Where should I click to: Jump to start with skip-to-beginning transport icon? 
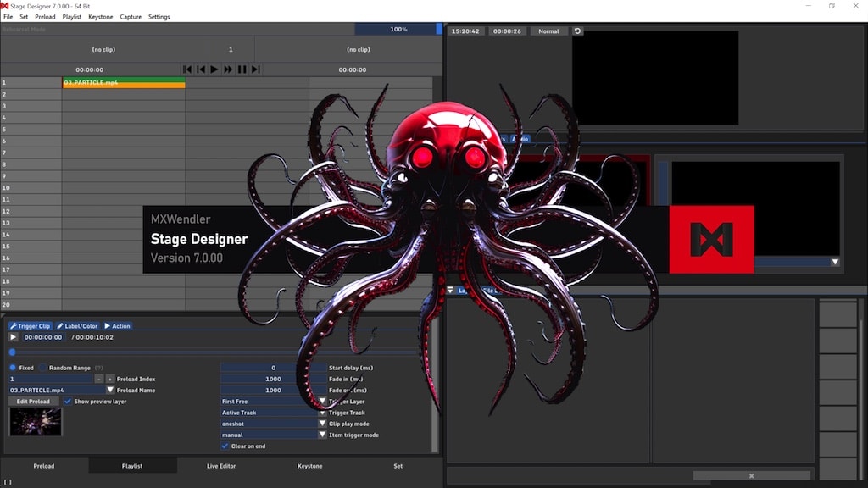187,69
